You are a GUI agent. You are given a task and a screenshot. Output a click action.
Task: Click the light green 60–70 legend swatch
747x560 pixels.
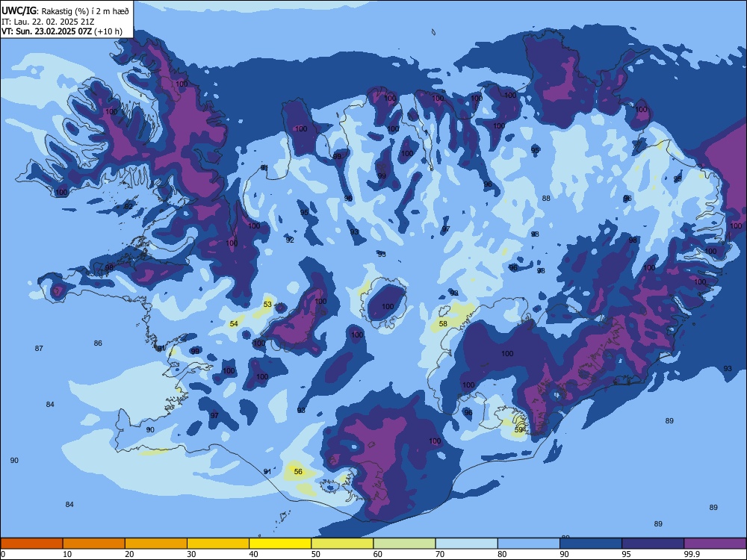click(404, 544)
